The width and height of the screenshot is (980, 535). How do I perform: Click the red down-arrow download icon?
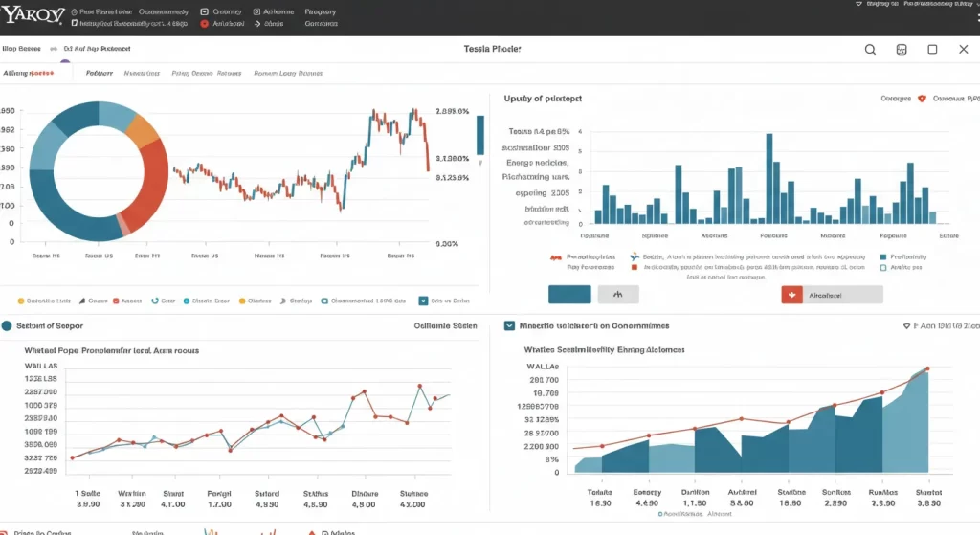pos(791,295)
